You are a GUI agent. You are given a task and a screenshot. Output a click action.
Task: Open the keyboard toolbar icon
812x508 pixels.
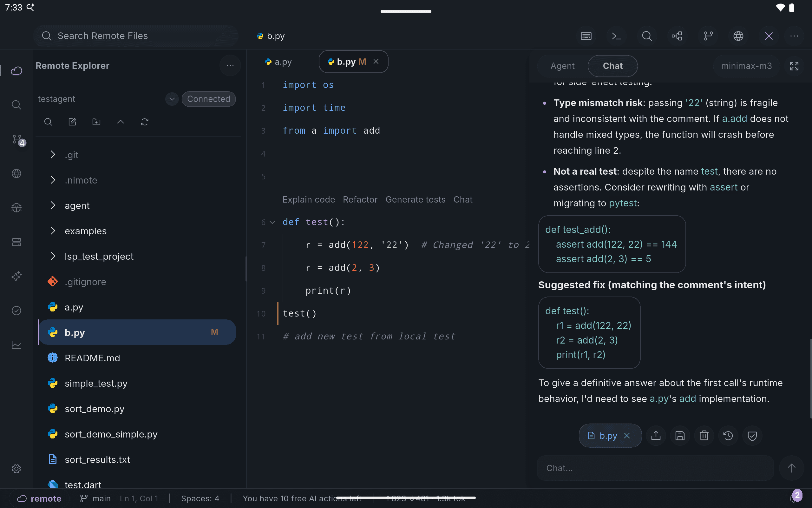point(586,36)
